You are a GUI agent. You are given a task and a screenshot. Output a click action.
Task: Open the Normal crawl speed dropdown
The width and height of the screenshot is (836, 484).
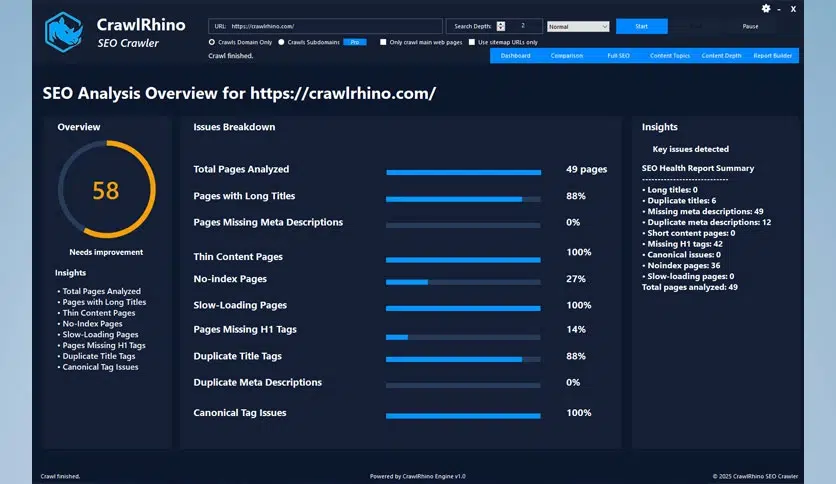578,26
